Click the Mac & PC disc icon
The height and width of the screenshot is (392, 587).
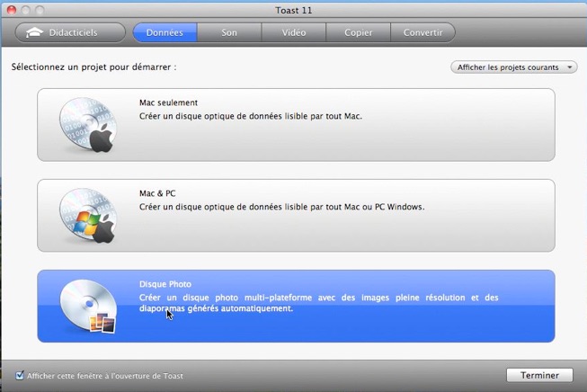click(88, 215)
